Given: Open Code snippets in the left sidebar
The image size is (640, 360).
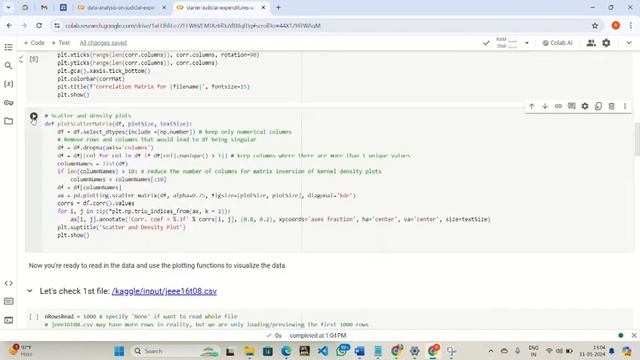Looking at the screenshot, I should click(8, 283).
